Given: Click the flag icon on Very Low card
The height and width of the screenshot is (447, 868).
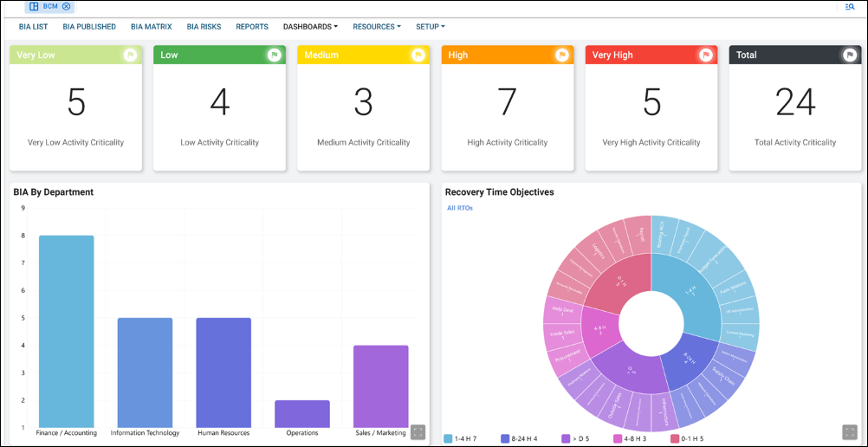Looking at the screenshot, I should point(130,55).
